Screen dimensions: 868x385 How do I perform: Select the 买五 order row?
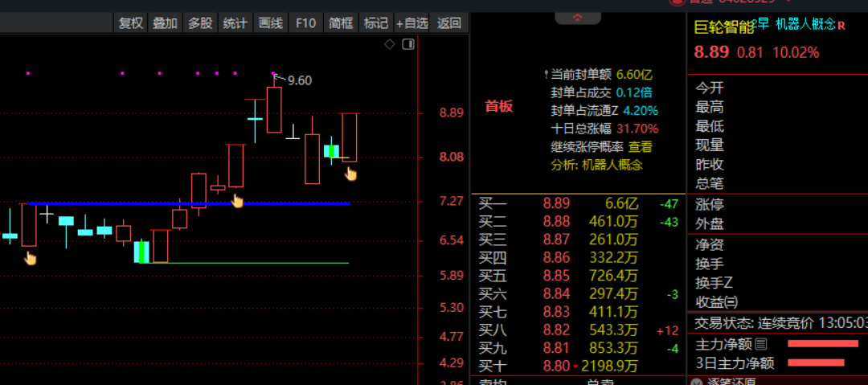[x=578, y=276]
